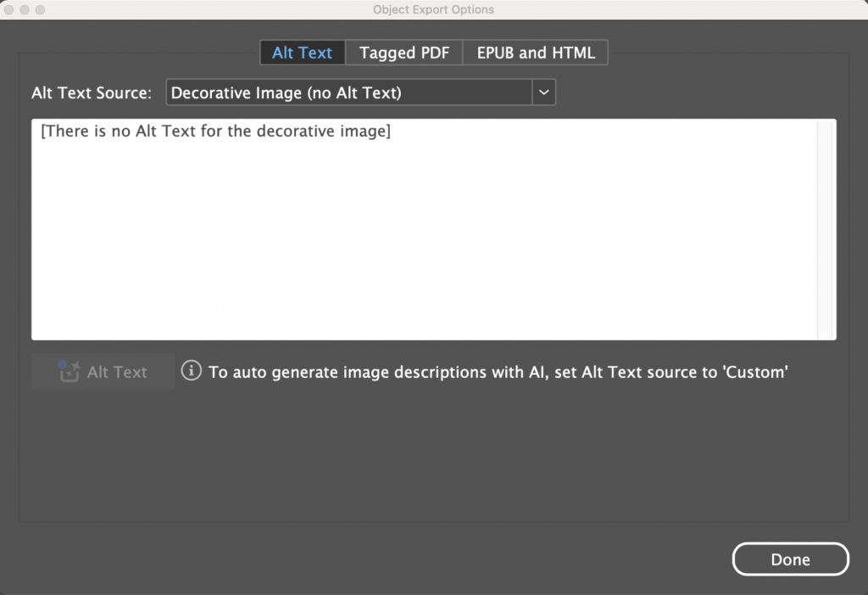Click the Object Export Options title bar
The image size is (868, 595).
tap(433, 9)
